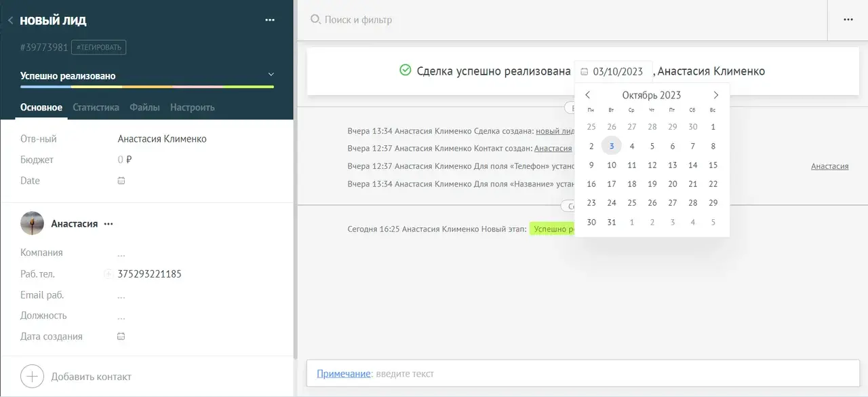Open the Настроить tab
The image size is (868, 397).
192,107
